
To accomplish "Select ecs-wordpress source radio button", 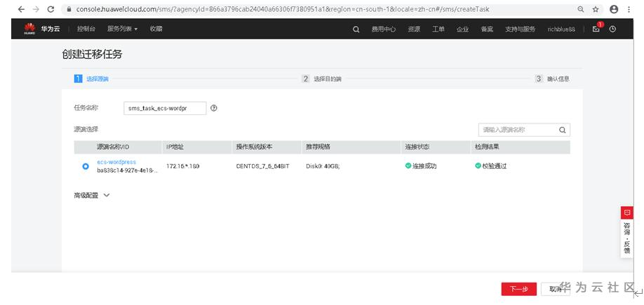I will [x=86, y=166].
